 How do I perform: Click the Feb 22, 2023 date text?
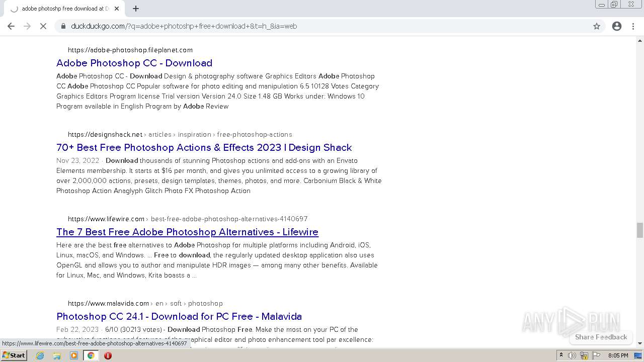click(x=77, y=329)
